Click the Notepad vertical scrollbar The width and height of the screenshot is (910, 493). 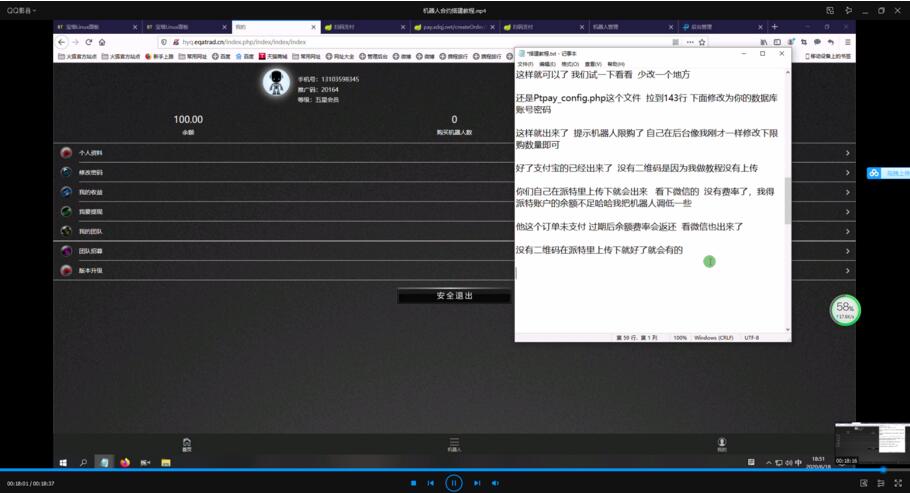(x=787, y=200)
